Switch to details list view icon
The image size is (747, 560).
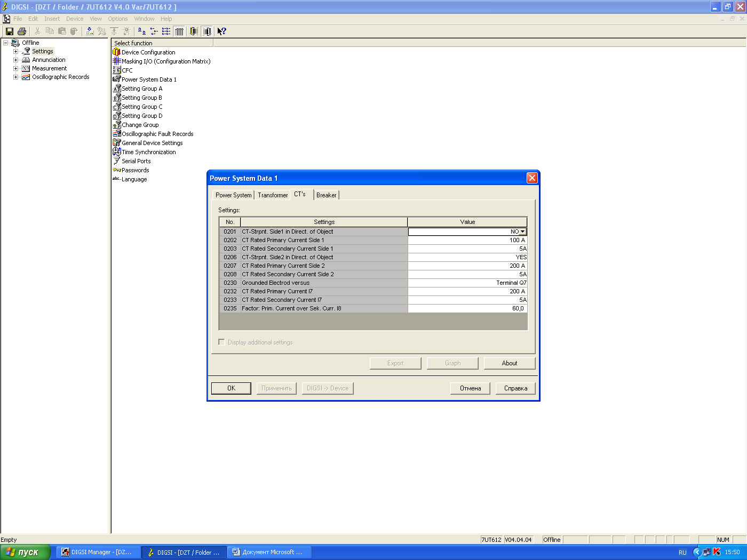[x=179, y=31]
